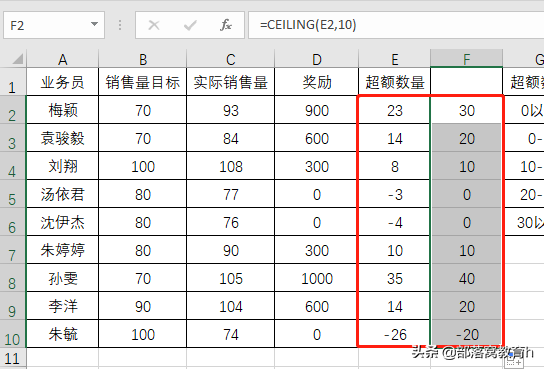This screenshot has height=369, width=544.
Task: Click the actual sales cell 74
Action: (230, 335)
